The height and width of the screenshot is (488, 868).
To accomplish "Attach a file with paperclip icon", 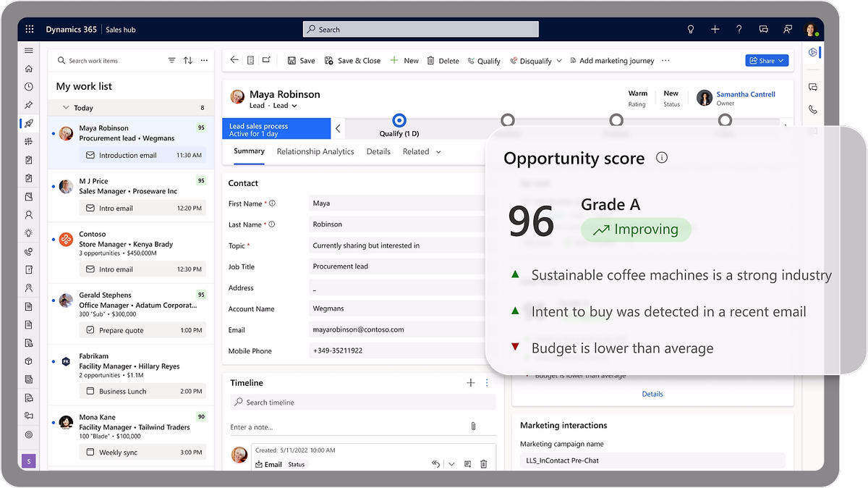I will (x=473, y=426).
